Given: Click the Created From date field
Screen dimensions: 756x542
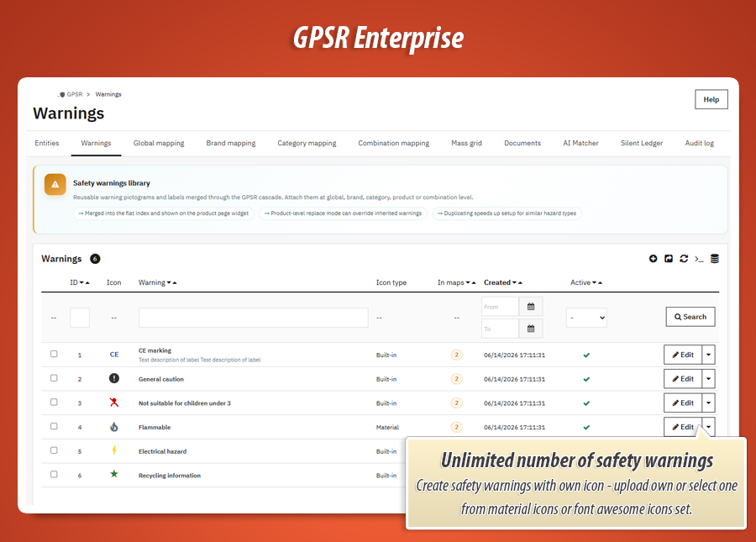Looking at the screenshot, I should point(500,307).
